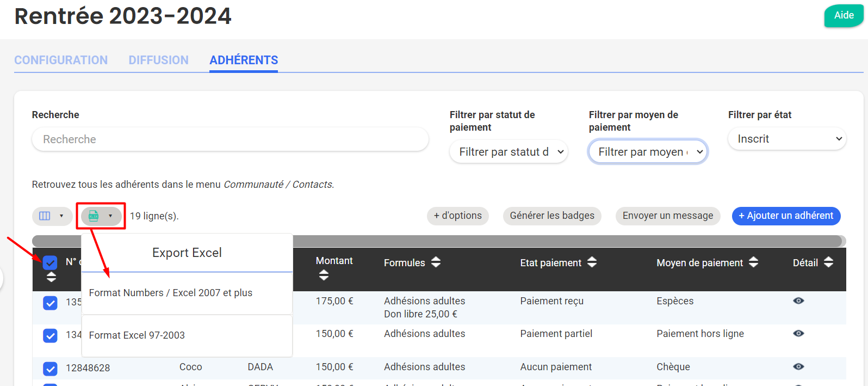Click into the Recherche search field
Screen dimensions: 868x386
(x=230, y=139)
